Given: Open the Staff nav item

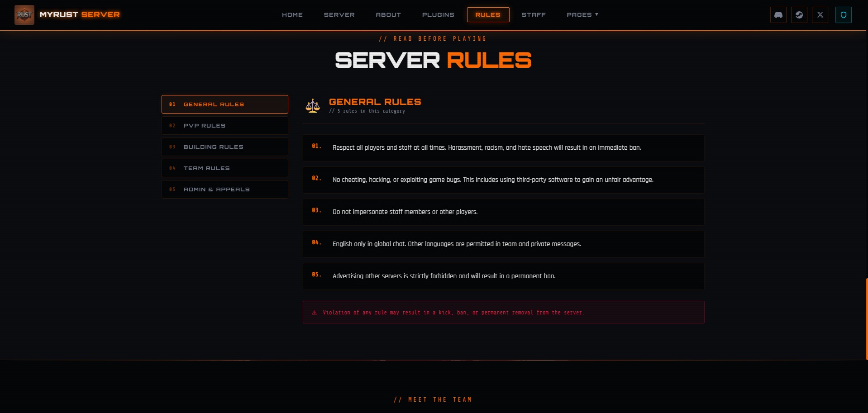Looking at the screenshot, I should point(533,15).
